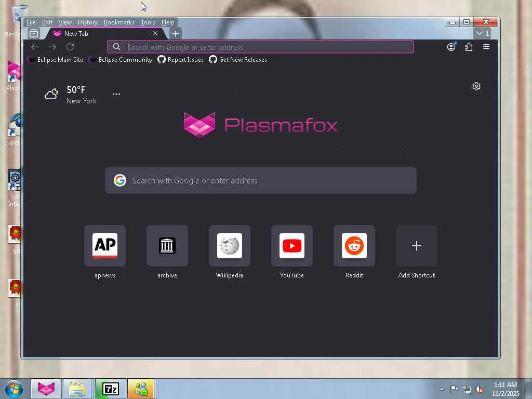This screenshot has height=399, width=532.
Task: Focus the page Google search box
Action: [261, 180]
